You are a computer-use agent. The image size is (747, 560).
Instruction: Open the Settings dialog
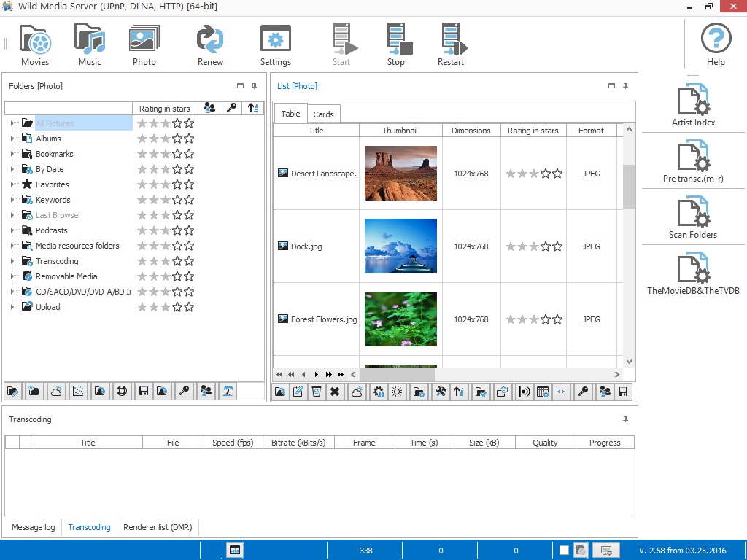(276, 44)
